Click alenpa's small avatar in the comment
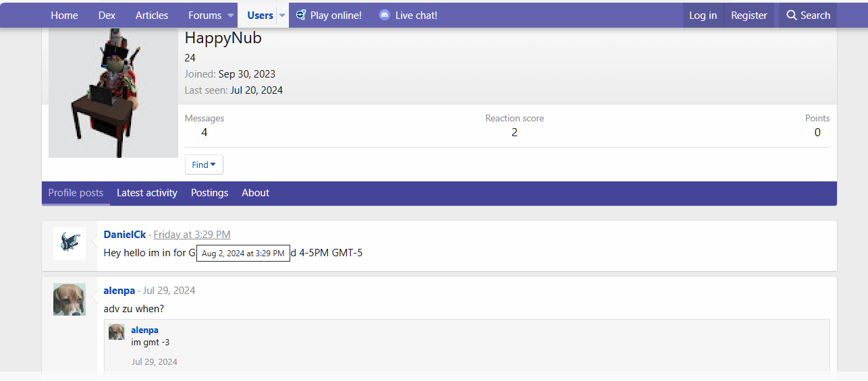This screenshot has width=868, height=381. (x=117, y=332)
